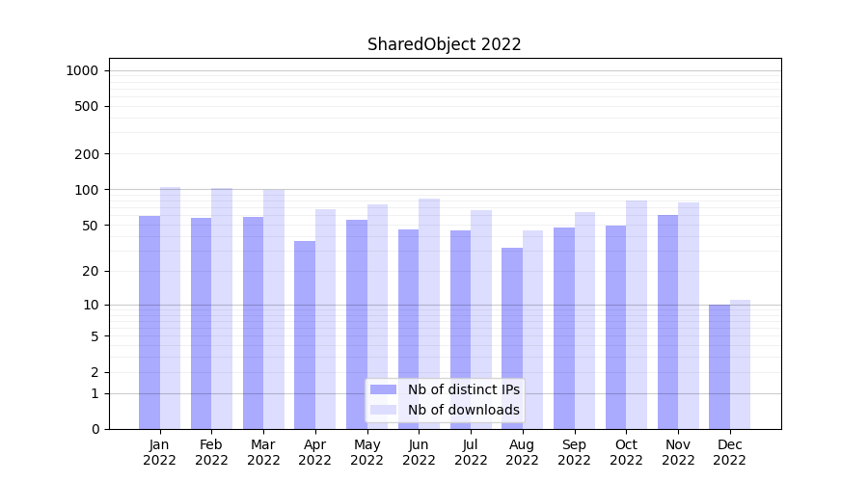
Task: Click the 100 y-axis tick label
Action: pyautogui.click(x=86, y=190)
